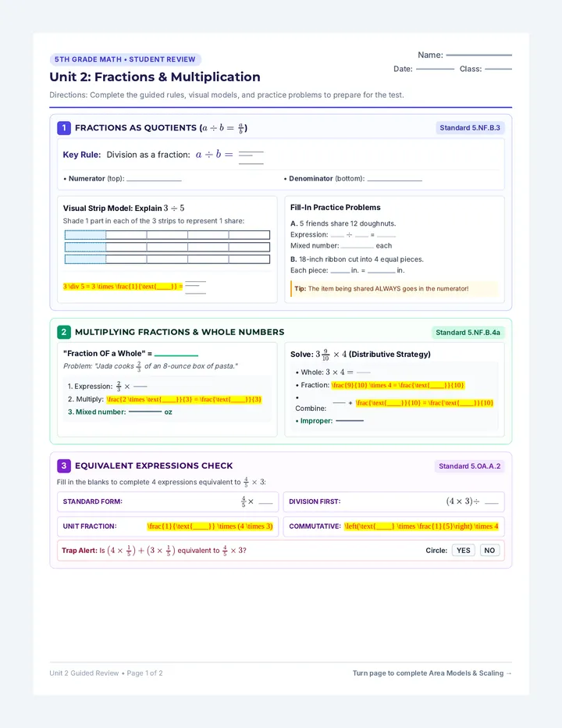This screenshot has width=562, height=728.
Task: Click the Name blank line
Action: [479, 55]
